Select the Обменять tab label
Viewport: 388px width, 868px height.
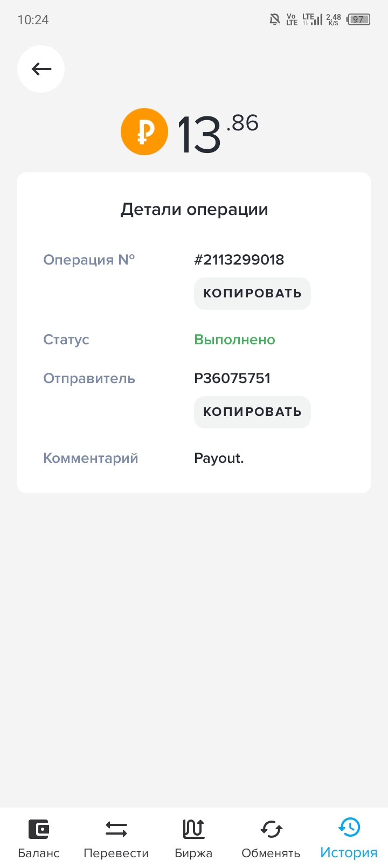coord(271,853)
